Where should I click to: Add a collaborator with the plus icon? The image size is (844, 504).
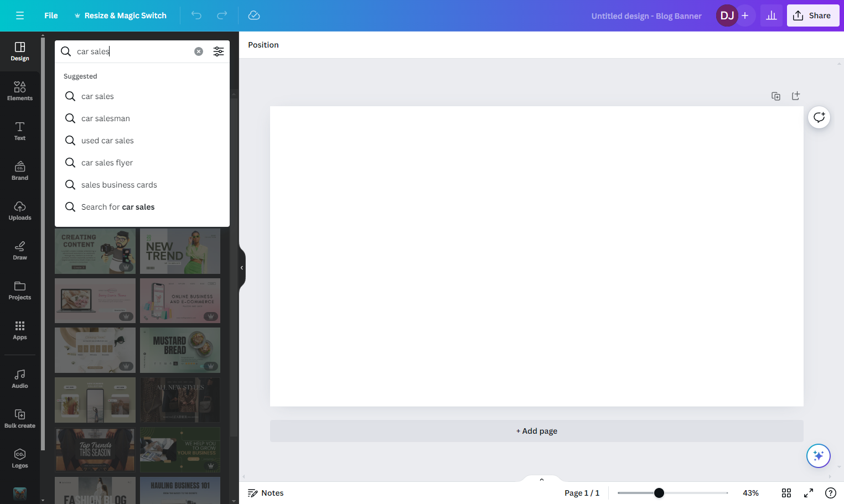point(745,15)
